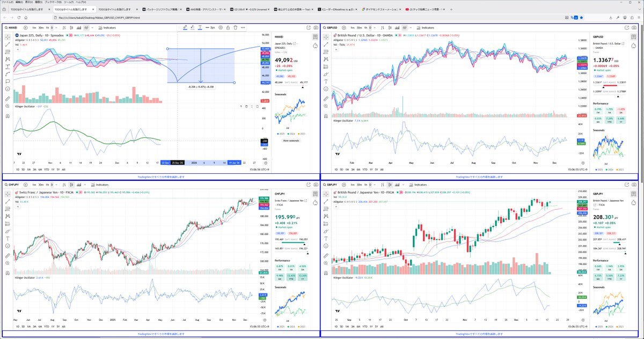Select the trend line tool in NIKKEI chart
Viewport: 644px width, 339px height.
pyautogui.click(x=8, y=45)
